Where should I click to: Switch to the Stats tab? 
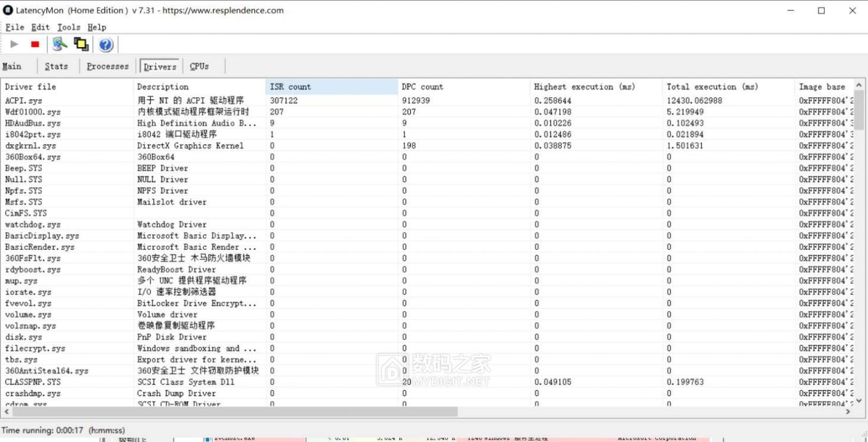(56, 66)
